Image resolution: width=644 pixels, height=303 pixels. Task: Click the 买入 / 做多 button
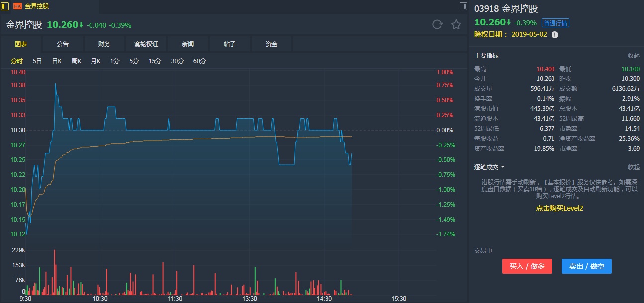click(527, 266)
